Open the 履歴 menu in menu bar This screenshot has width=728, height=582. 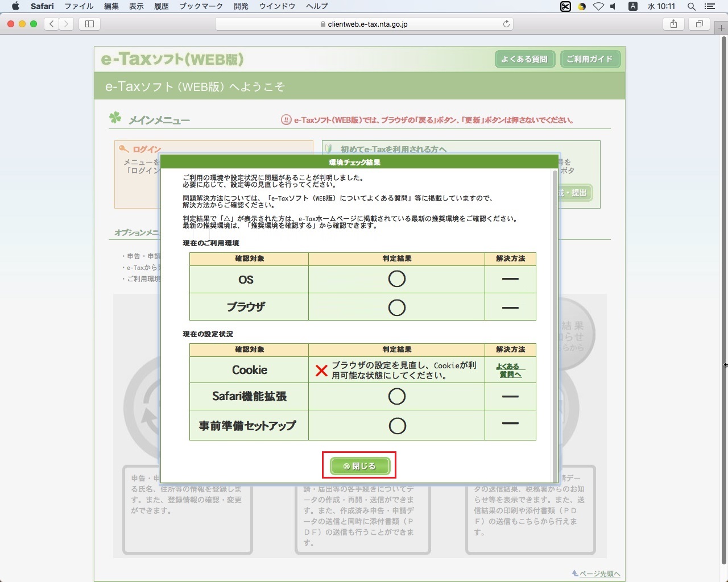click(162, 6)
